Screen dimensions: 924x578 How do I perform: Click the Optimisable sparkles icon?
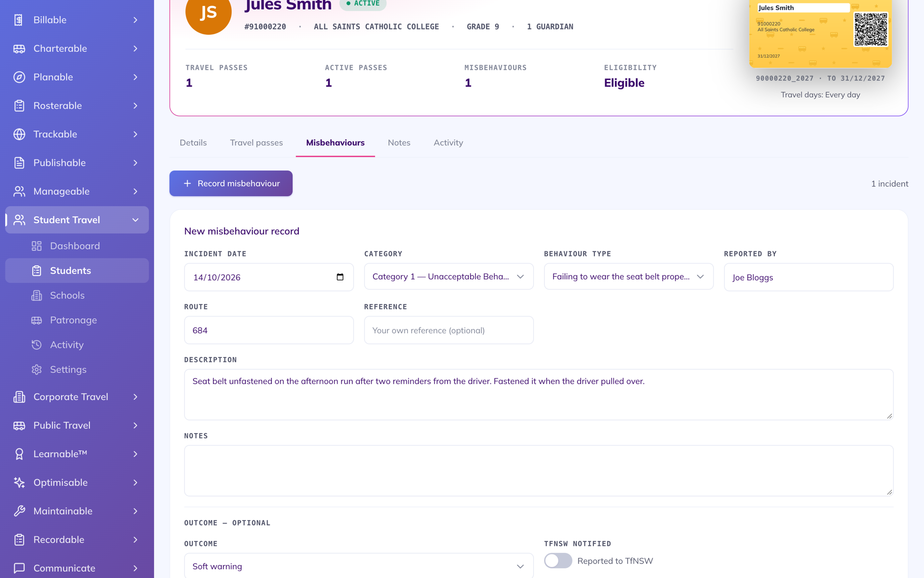(x=19, y=483)
